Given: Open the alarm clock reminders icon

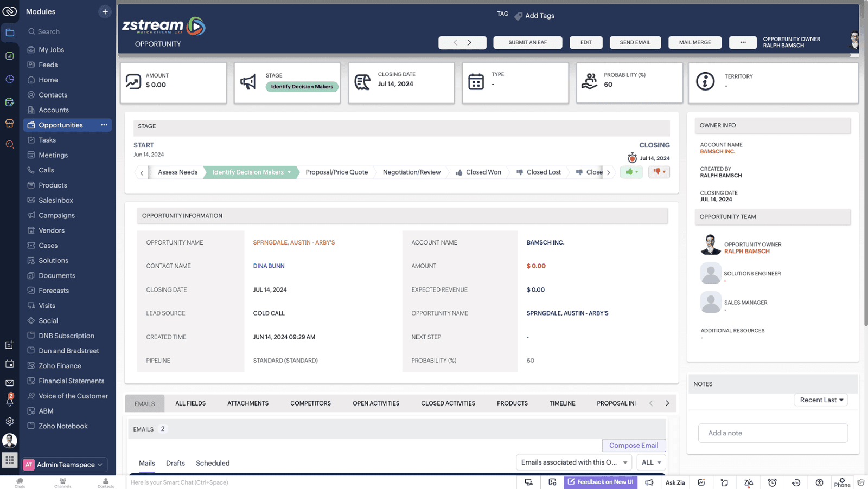Looking at the screenshot, I should 772,482.
